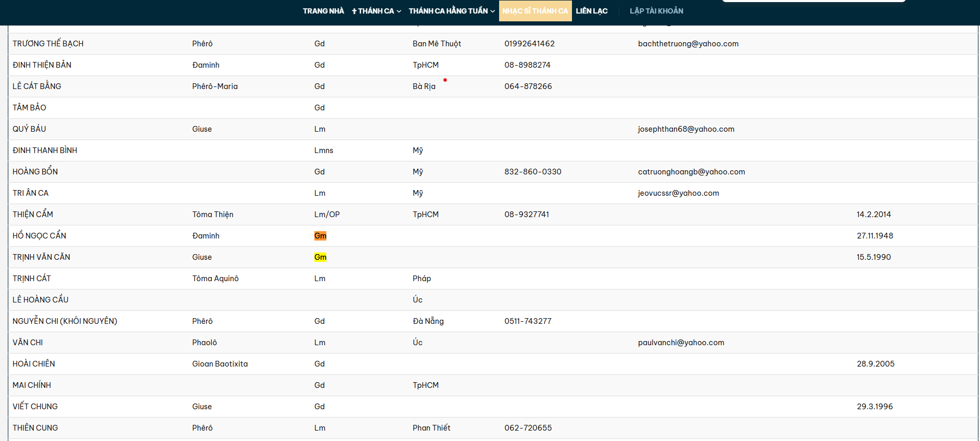
Task: Select the name QUÝ BÁU
Action: pyautogui.click(x=29, y=129)
